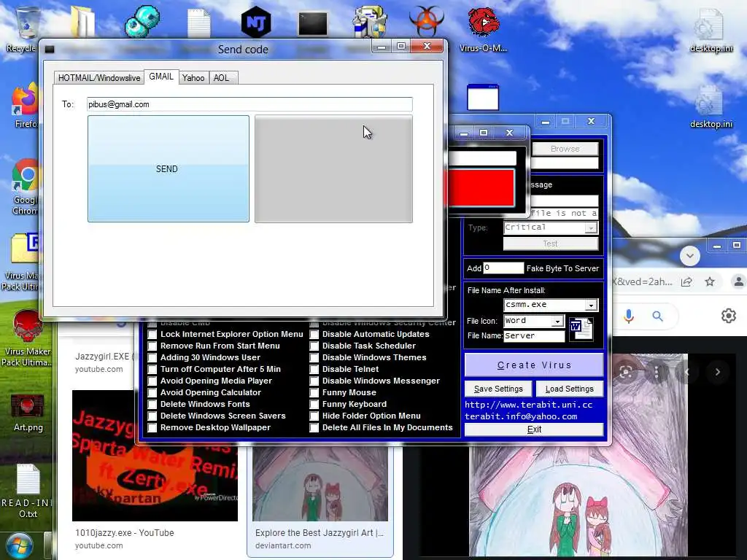
Task: Open the black command prompt desktop icon
Action: [x=312, y=24]
